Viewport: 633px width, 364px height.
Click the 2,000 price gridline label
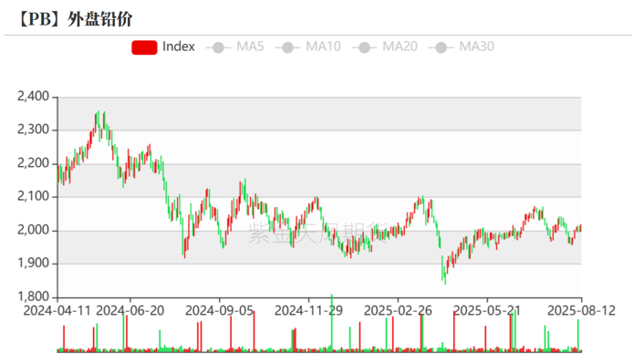[33, 230]
